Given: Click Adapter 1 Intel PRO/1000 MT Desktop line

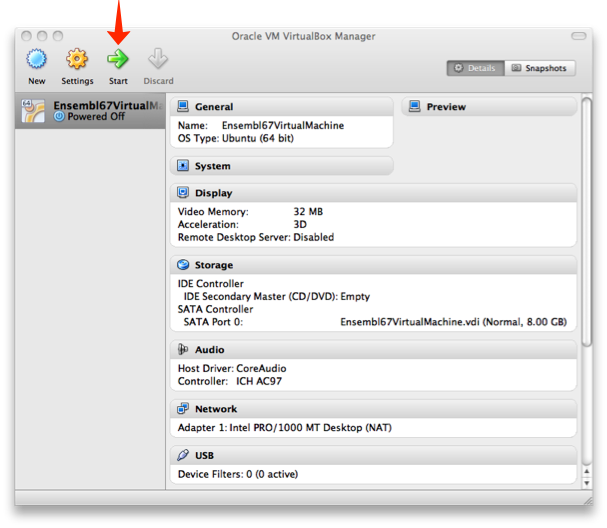Looking at the screenshot, I should [285, 427].
